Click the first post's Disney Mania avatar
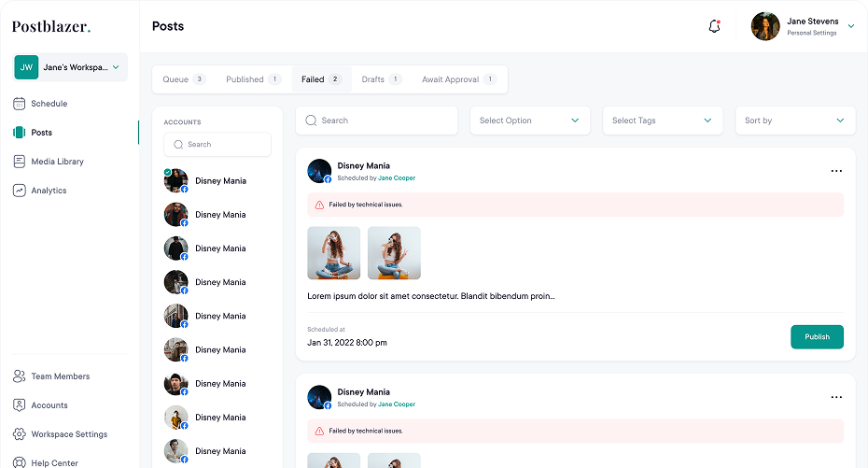Screen dimensions: 868x468 coord(319,171)
